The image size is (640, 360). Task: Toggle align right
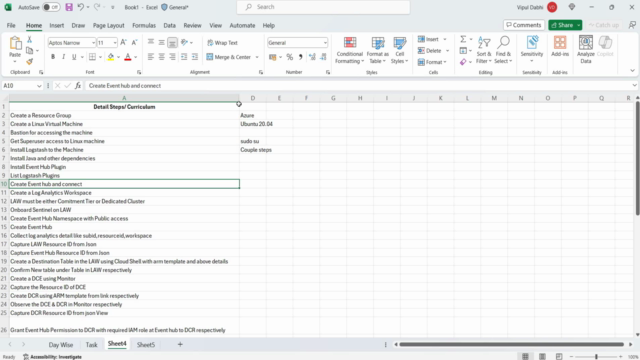172,57
